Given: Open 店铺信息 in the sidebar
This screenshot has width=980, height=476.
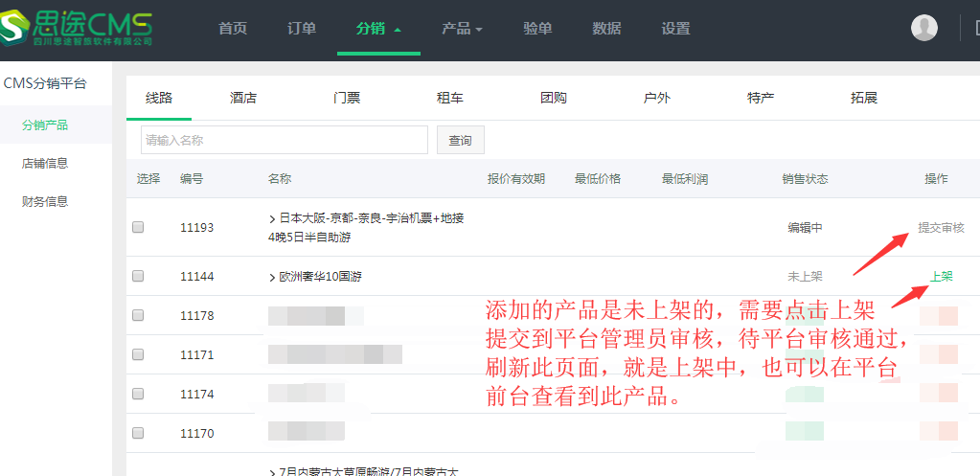Looking at the screenshot, I should 45,163.
